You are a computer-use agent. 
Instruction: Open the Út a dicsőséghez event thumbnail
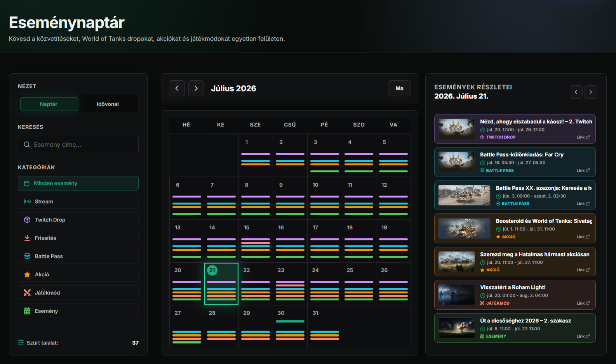click(456, 328)
